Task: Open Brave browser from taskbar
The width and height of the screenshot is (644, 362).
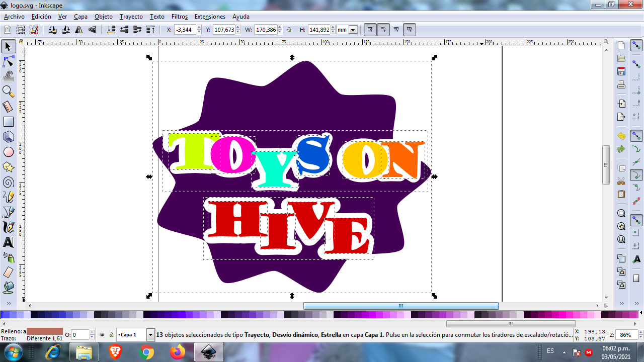Action: tap(116, 352)
